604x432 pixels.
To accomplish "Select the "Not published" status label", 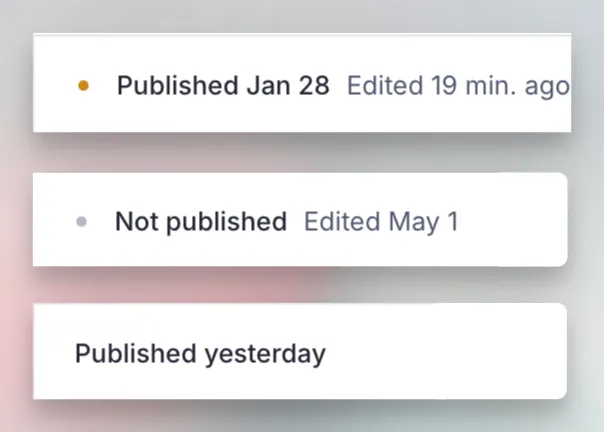I will pos(201,222).
